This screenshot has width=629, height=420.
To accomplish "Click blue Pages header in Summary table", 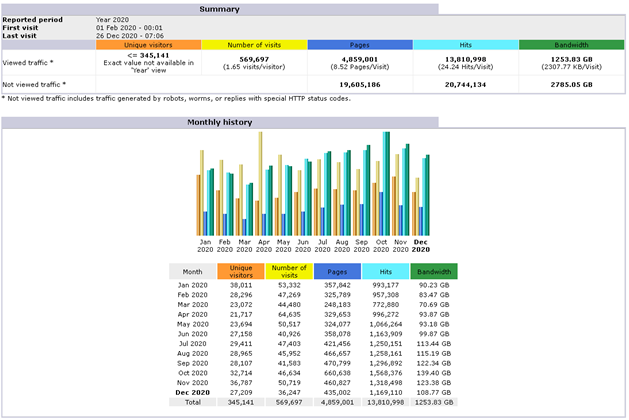I will [359, 45].
